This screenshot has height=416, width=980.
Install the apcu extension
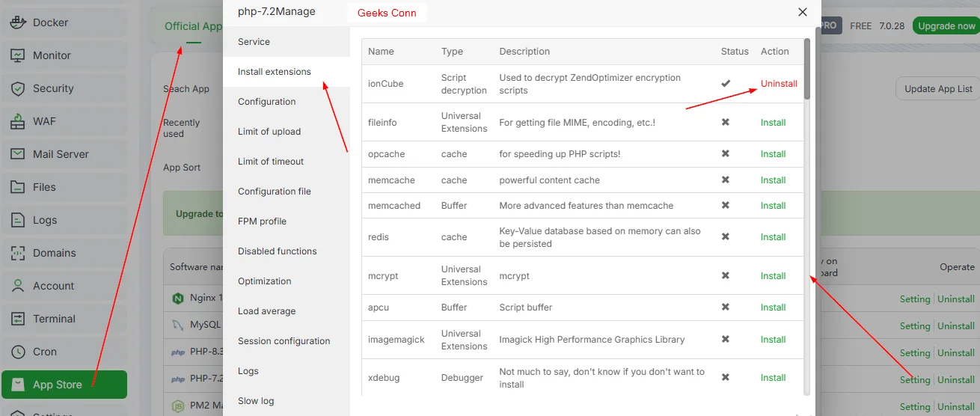point(773,308)
